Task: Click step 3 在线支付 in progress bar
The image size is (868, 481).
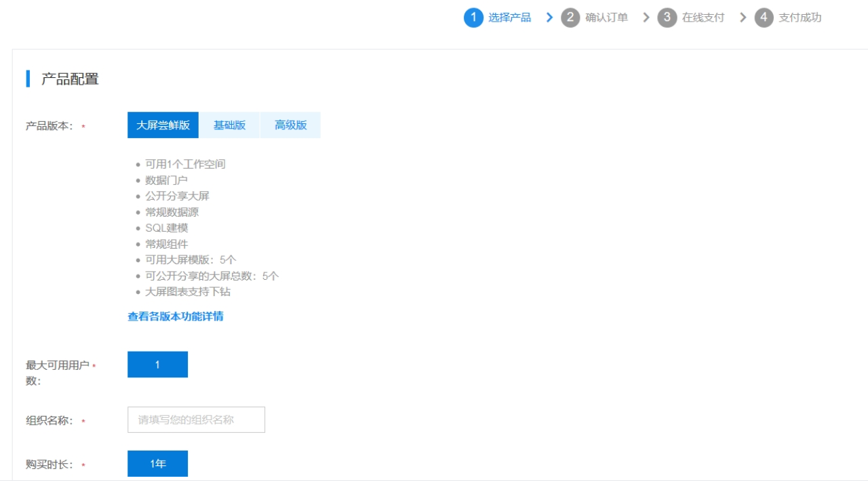Action: 691,18
